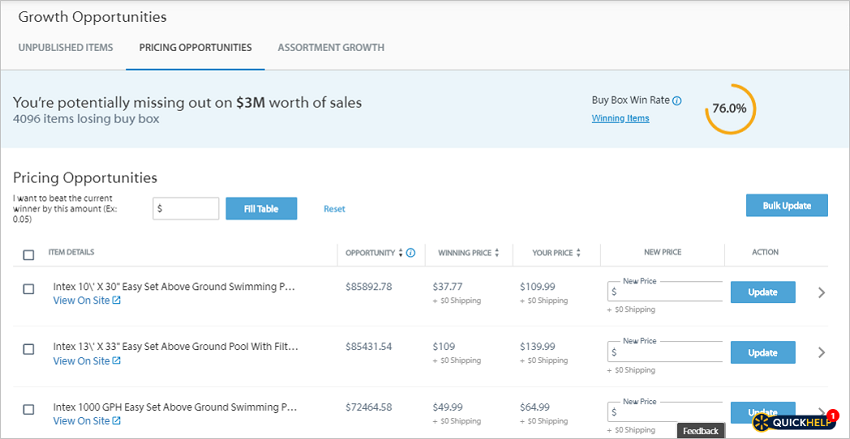
Task: Click New Price field for $64.99 item
Action: point(665,412)
